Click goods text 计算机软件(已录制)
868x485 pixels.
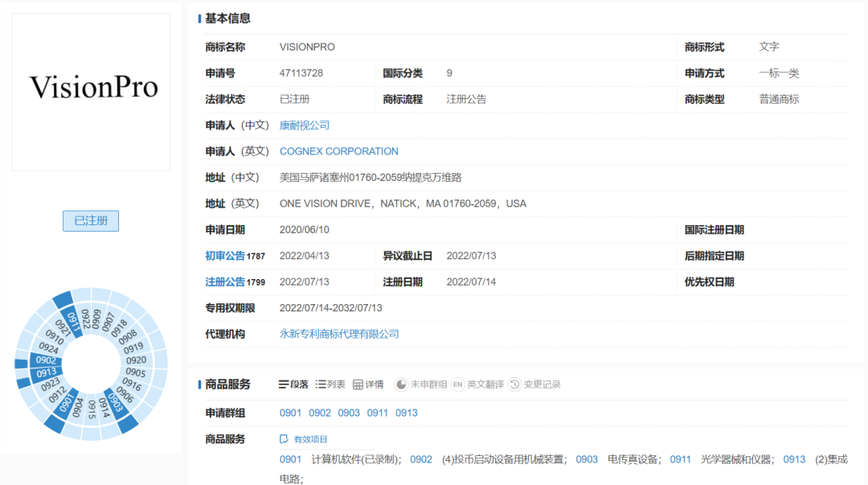coord(357,459)
